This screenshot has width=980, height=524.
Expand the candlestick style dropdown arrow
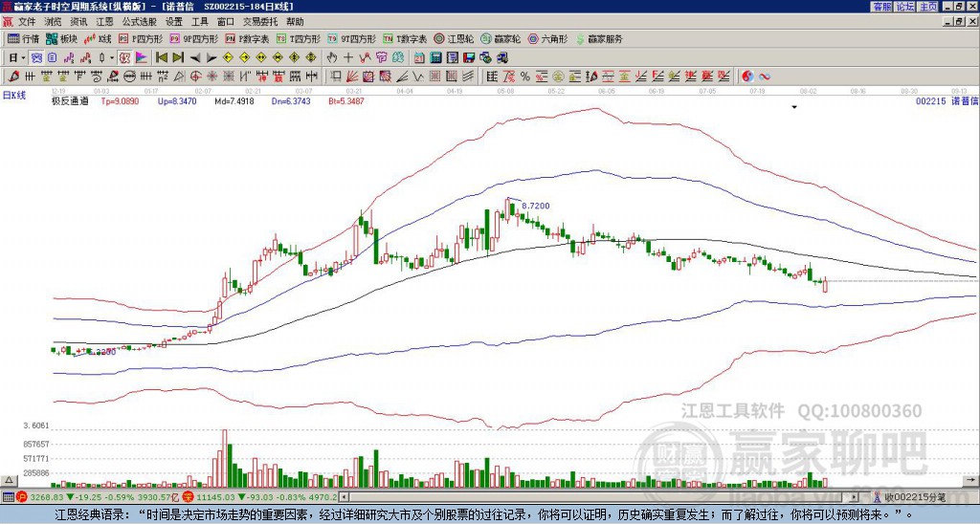pos(112,58)
